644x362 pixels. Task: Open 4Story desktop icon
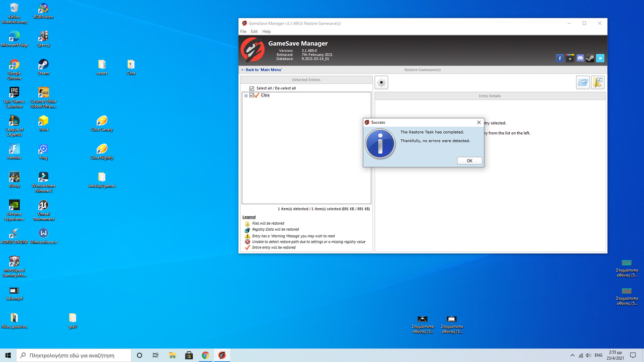pos(14,180)
